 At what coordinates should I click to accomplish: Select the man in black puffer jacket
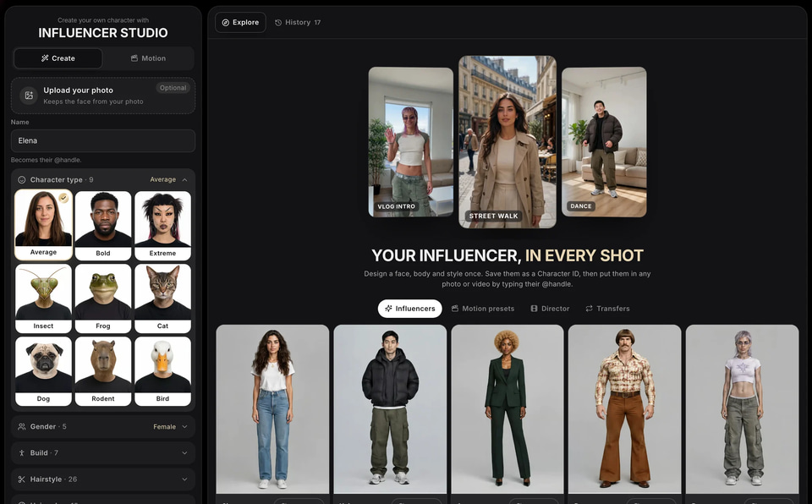pyautogui.click(x=390, y=409)
